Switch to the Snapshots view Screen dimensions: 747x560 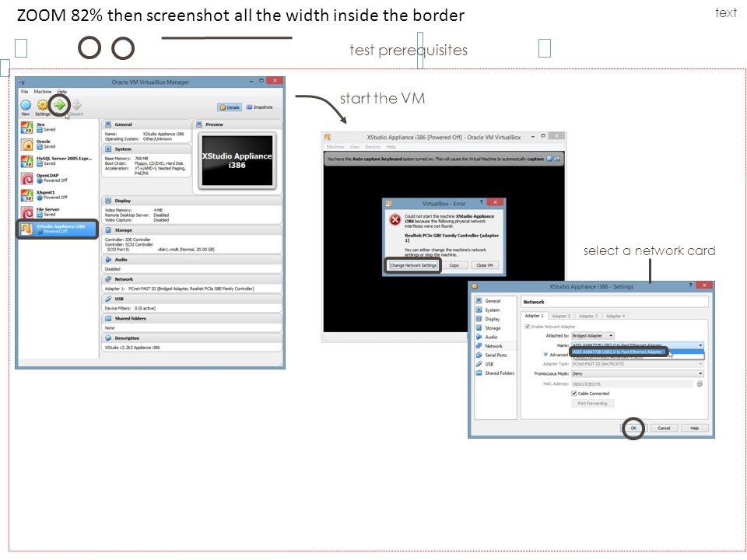(x=260, y=107)
